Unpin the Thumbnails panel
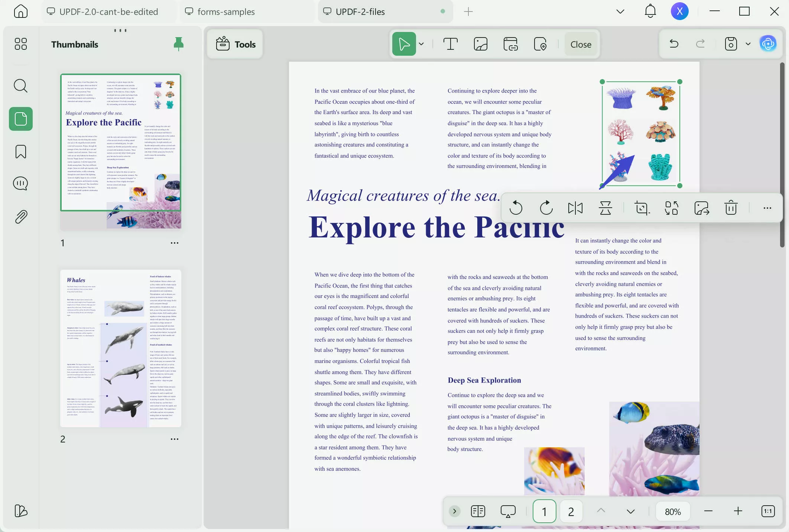This screenshot has height=532, width=789. [x=179, y=44]
